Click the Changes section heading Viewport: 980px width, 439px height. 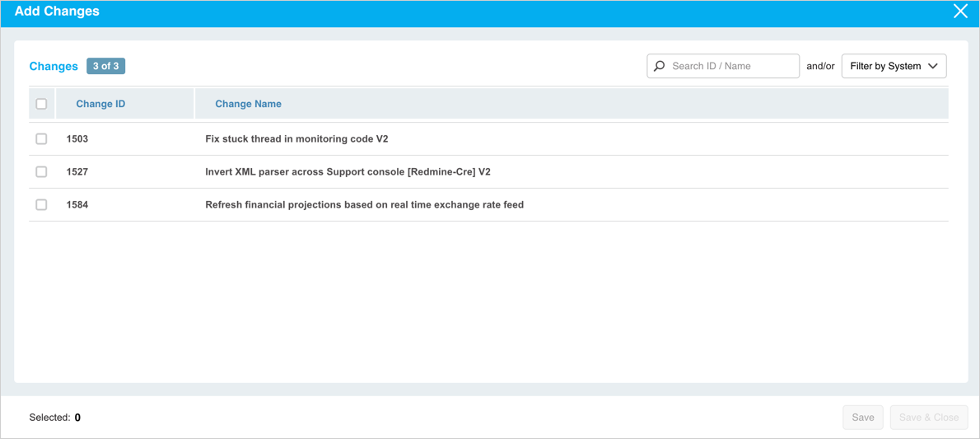click(x=54, y=66)
